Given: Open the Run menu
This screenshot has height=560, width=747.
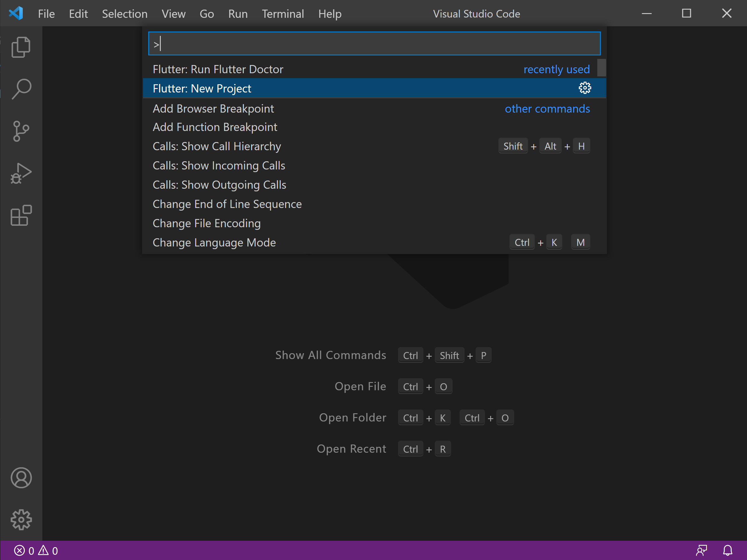Looking at the screenshot, I should point(238,14).
